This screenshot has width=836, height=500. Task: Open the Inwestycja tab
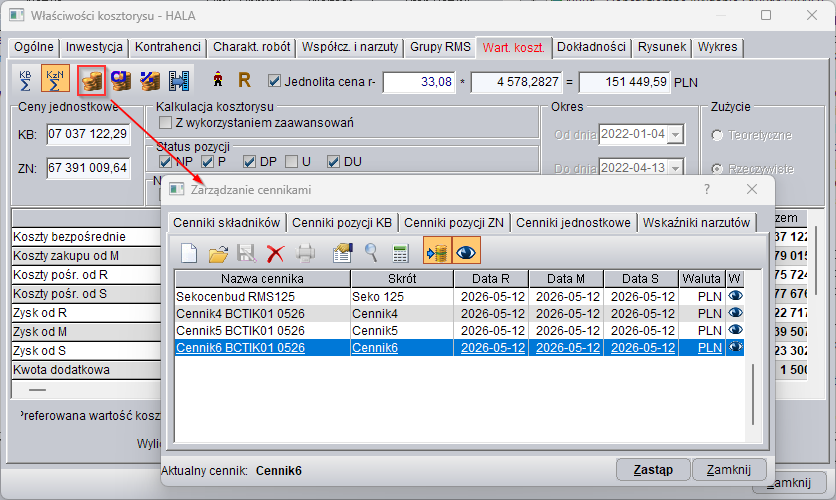tap(94, 47)
